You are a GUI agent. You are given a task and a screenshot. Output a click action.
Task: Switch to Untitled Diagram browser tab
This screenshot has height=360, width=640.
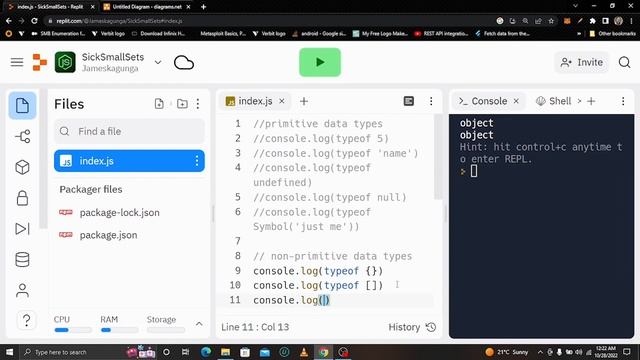(147, 7)
